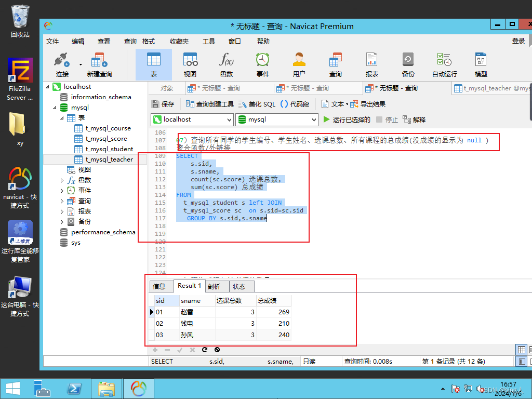Insert a 代码段 code snippet
532x399 pixels.
tap(295, 104)
